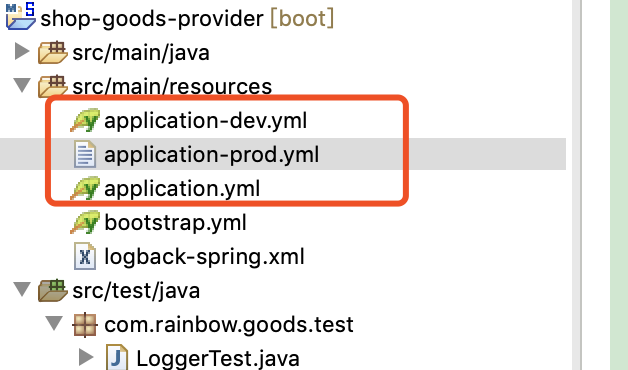Select src/main/java in the tree

point(141,53)
